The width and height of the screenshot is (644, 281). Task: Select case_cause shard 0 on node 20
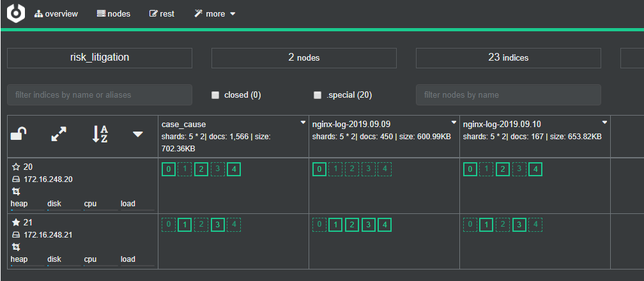click(169, 169)
